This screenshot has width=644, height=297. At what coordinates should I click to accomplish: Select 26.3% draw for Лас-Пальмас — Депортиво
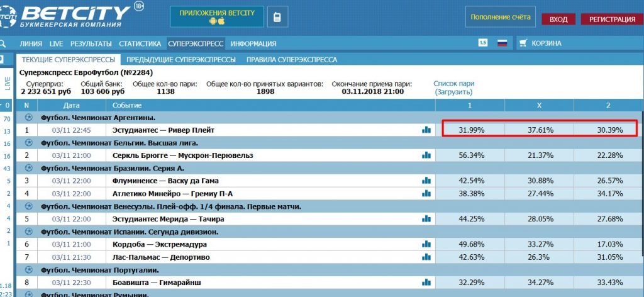(540, 257)
